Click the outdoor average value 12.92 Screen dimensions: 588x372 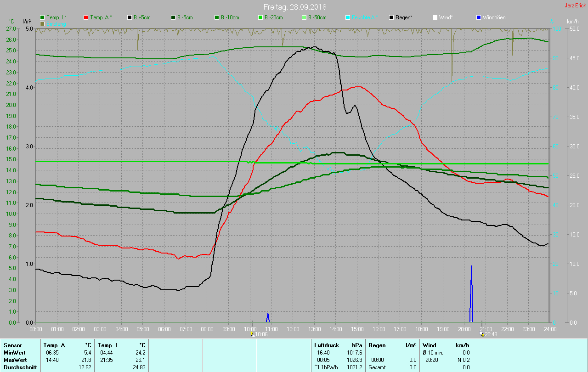(x=85, y=367)
